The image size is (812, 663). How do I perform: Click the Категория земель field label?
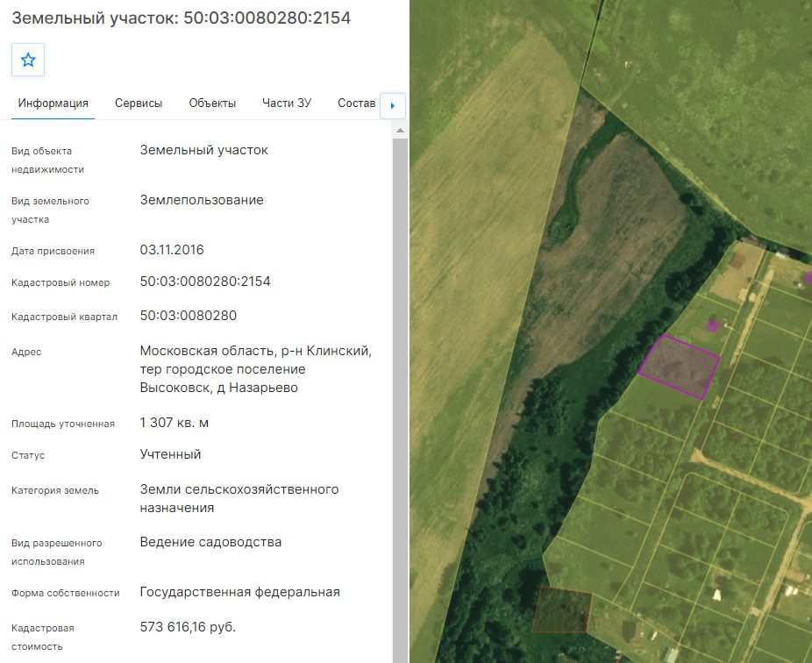pos(55,490)
